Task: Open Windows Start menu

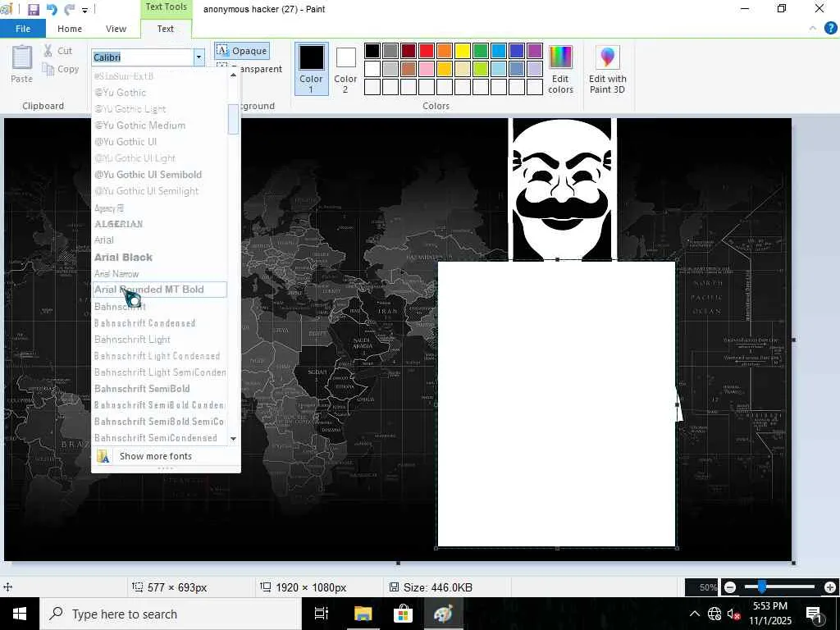Action: click(20, 614)
